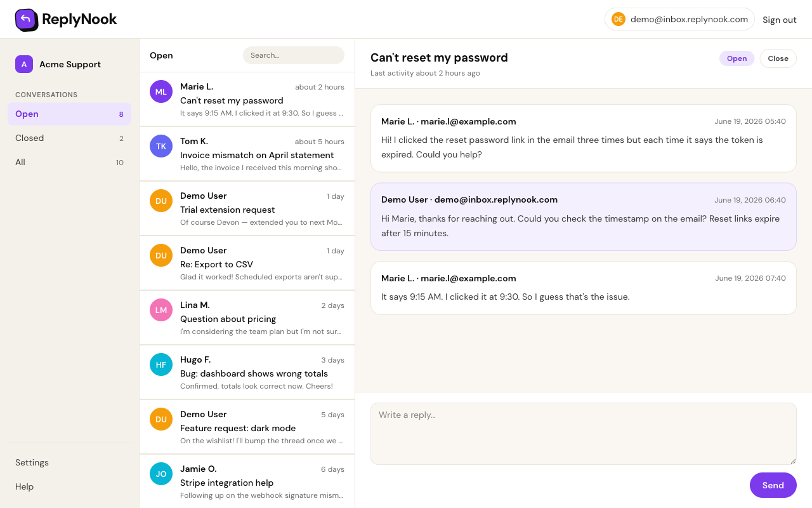
Task: Click the DU avatar on Trial extension request
Action: pos(161,201)
